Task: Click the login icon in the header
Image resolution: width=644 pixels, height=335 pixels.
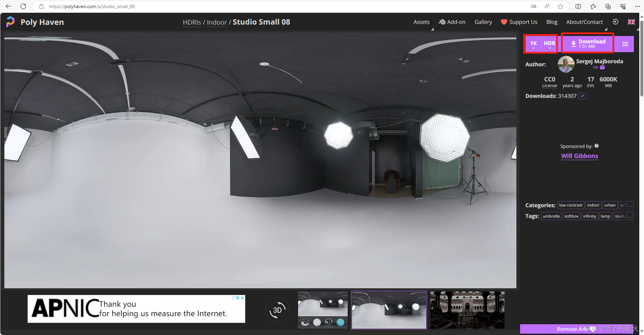Action: (x=615, y=22)
